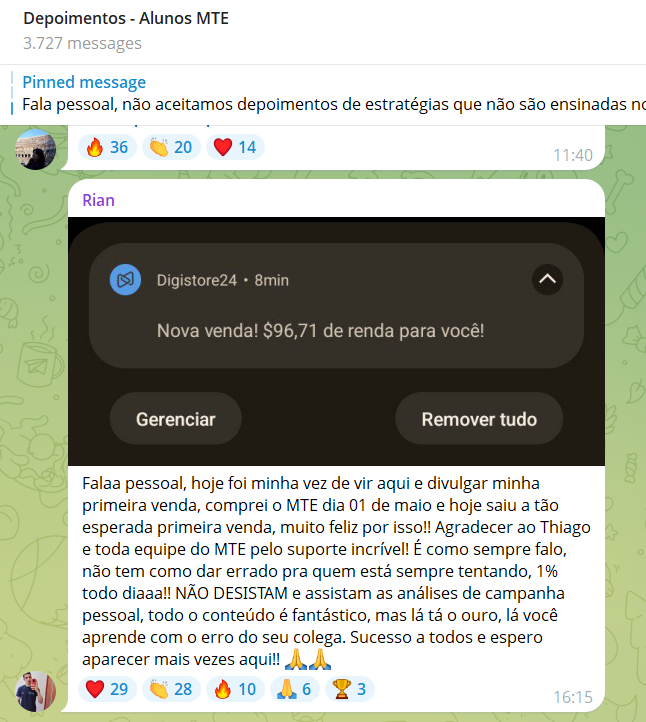Open the pinned message bar
This screenshot has height=722, width=646.
tap(328, 94)
